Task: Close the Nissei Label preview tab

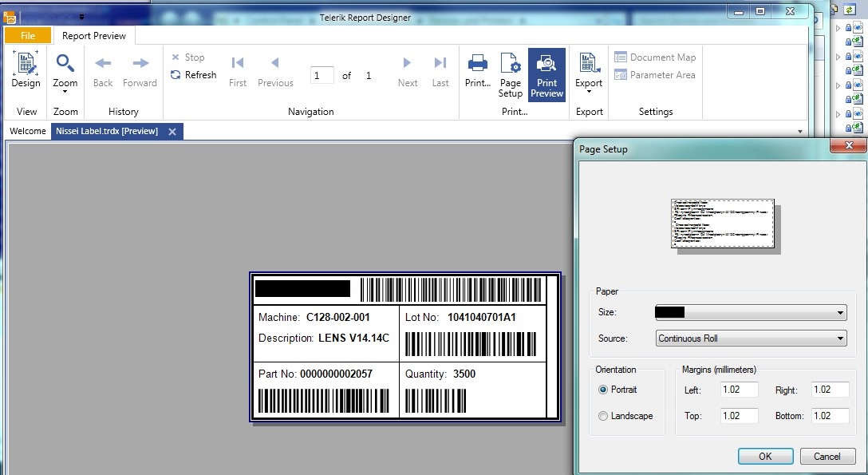Action: [172, 132]
